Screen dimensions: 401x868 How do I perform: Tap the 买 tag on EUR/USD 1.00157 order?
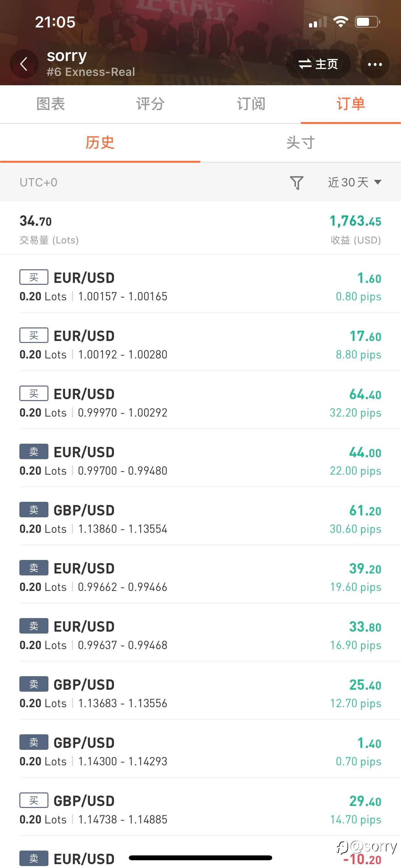[x=34, y=277]
